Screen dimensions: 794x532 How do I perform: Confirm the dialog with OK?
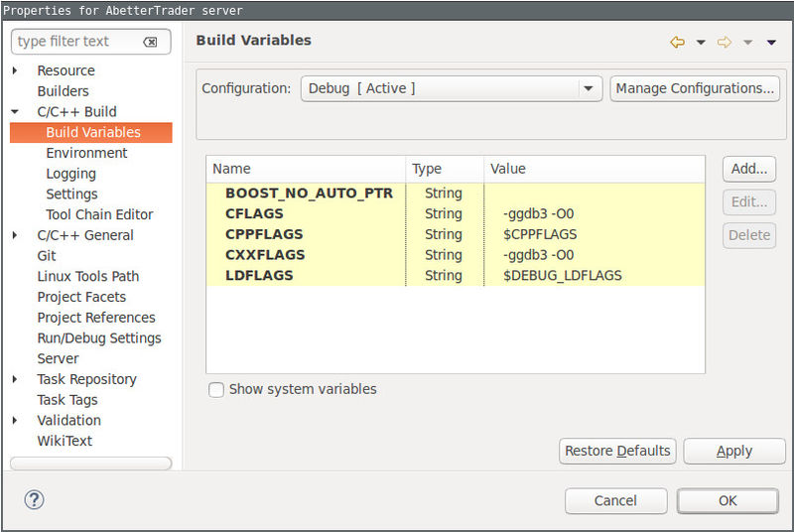point(728,500)
